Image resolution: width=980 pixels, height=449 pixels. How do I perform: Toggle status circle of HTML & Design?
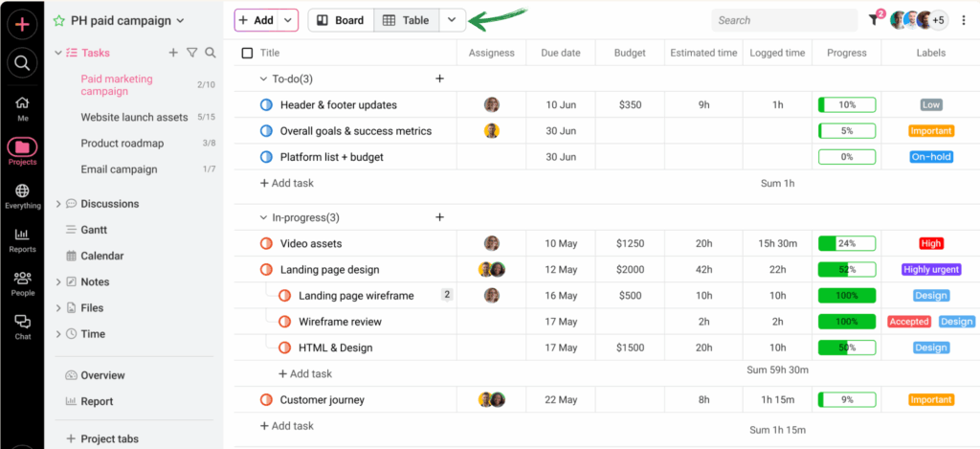(285, 348)
